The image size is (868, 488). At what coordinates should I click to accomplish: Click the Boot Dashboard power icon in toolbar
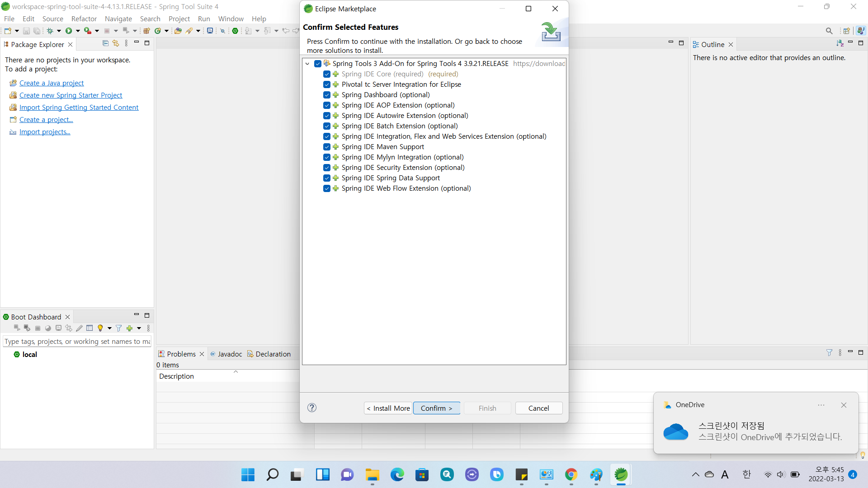point(235,31)
